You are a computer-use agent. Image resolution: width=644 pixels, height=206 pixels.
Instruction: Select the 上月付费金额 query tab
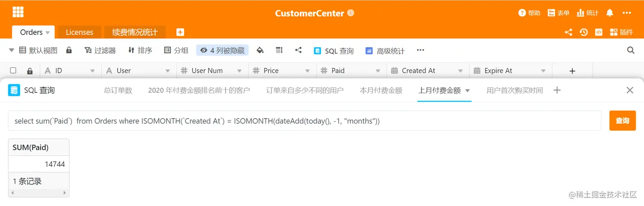point(440,90)
